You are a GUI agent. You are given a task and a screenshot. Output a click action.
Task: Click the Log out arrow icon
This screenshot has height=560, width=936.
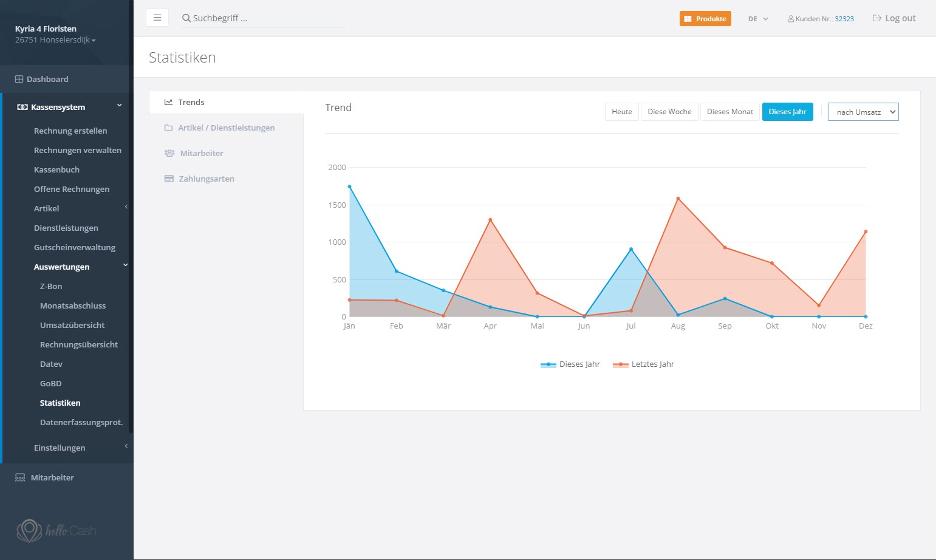click(x=877, y=18)
